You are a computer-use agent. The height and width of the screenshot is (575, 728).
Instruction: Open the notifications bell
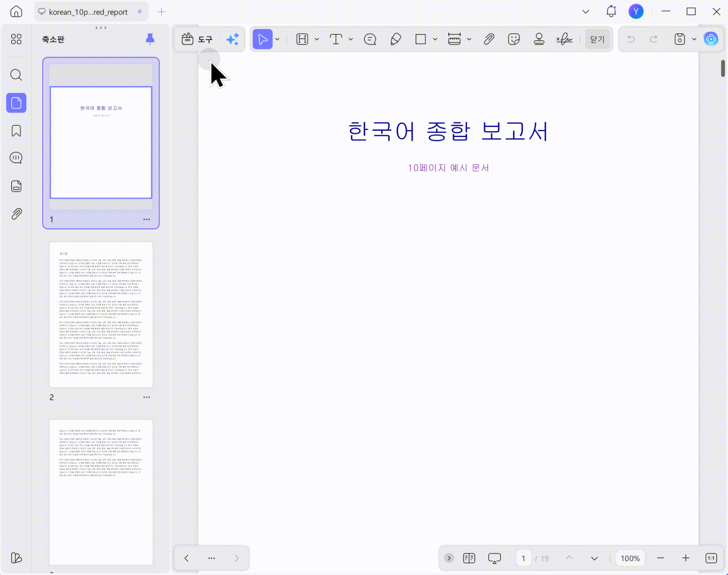pyautogui.click(x=611, y=12)
